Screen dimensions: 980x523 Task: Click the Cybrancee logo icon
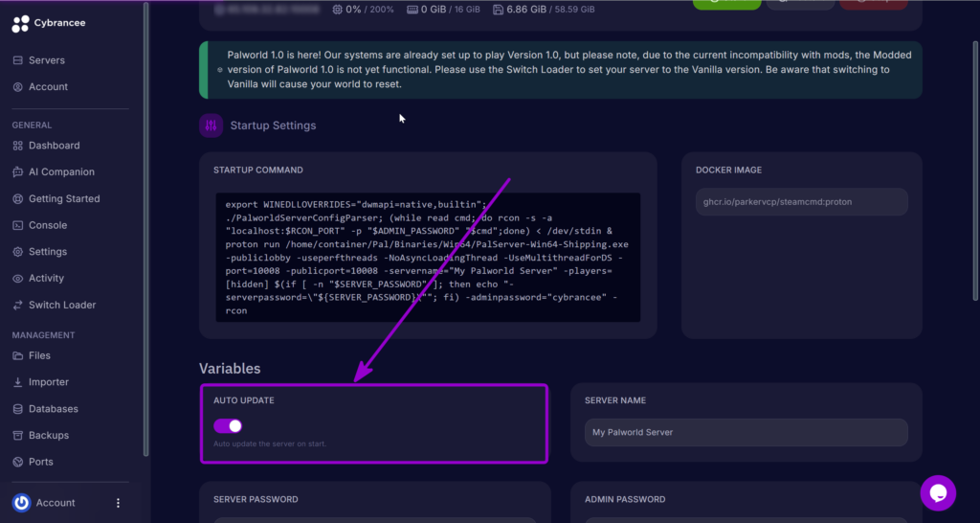click(x=21, y=23)
